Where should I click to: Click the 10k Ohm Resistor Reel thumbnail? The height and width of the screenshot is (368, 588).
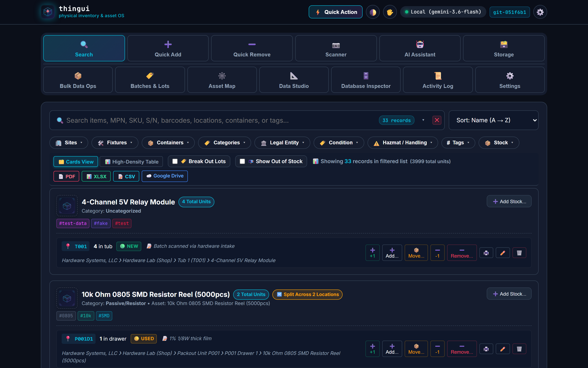(x=67, y=298)
